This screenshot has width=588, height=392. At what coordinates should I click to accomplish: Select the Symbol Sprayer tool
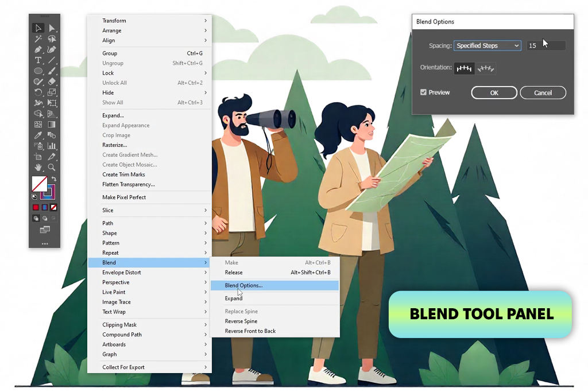(38, 146)
